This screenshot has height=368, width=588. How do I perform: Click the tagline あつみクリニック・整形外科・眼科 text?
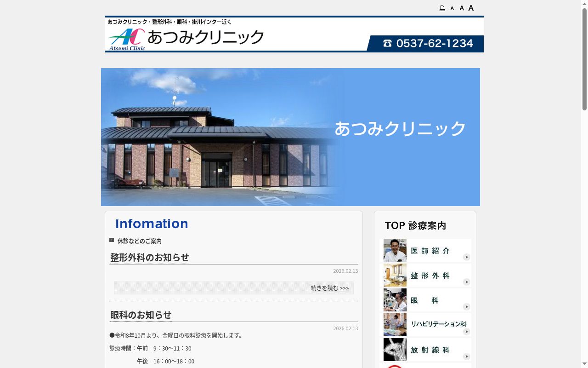click(170, 22)
